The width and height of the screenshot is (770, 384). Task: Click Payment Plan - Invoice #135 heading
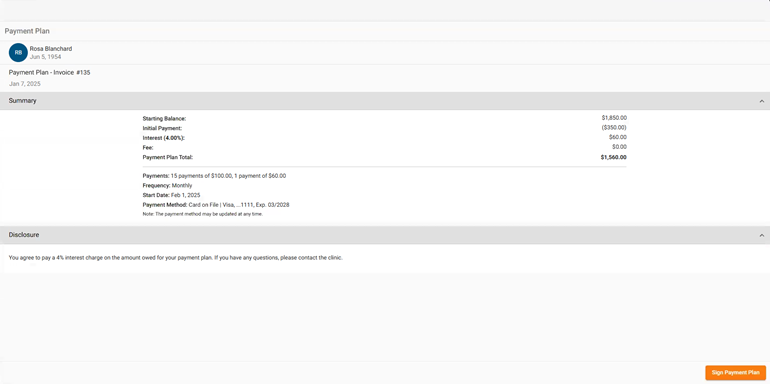[50, 72]
